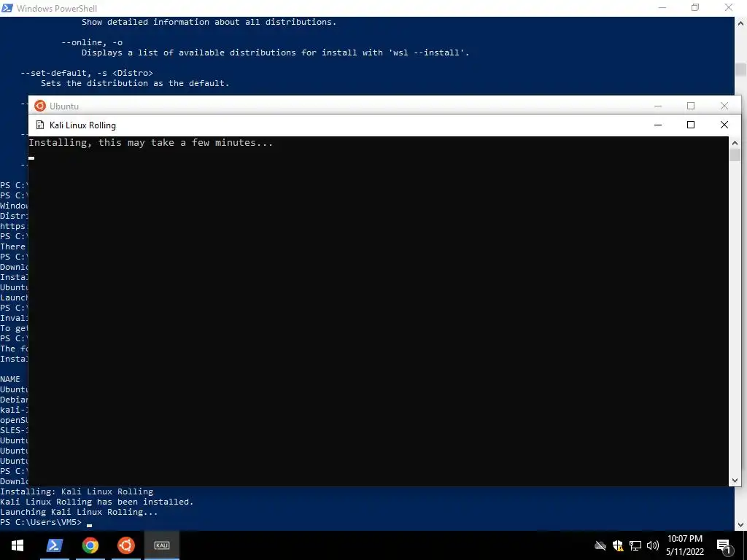Click the Kali window scrollbar thumb
Screen dimensions: 747x560
735,155
